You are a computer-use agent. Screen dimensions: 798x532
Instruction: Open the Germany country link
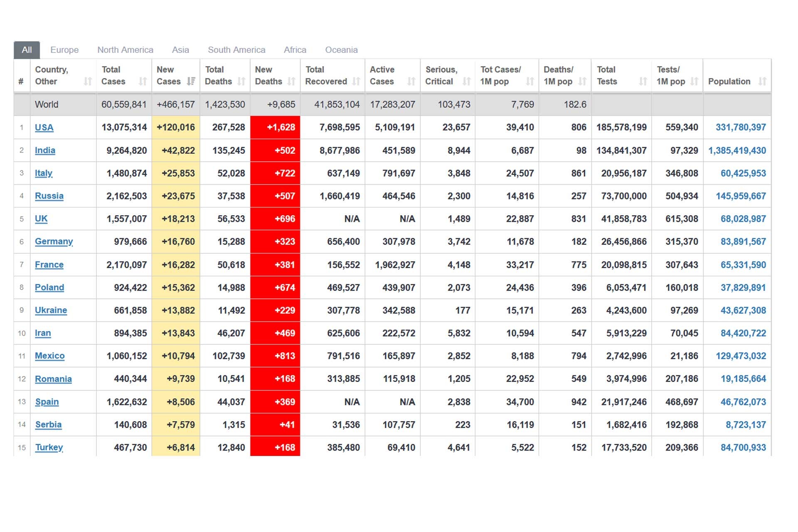54,242
